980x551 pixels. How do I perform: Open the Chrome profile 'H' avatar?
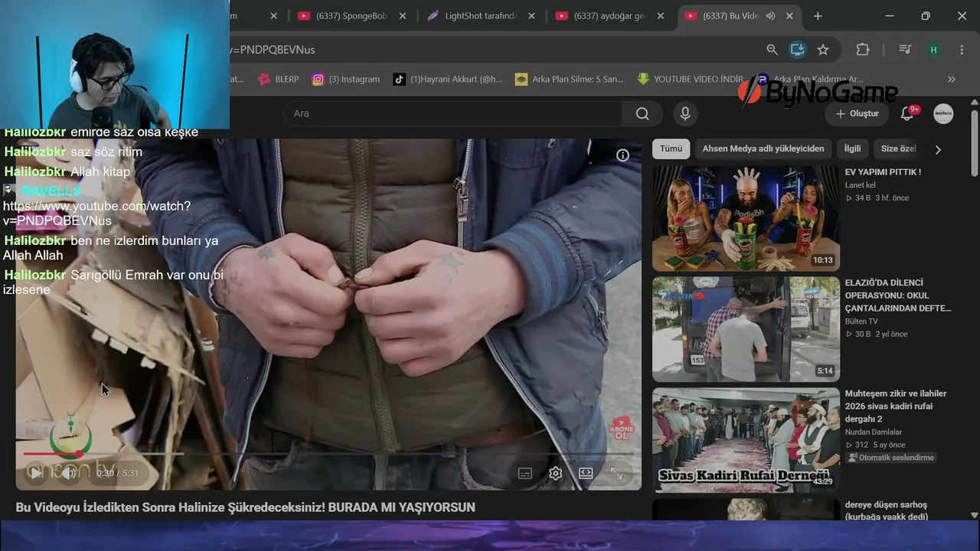933,50
